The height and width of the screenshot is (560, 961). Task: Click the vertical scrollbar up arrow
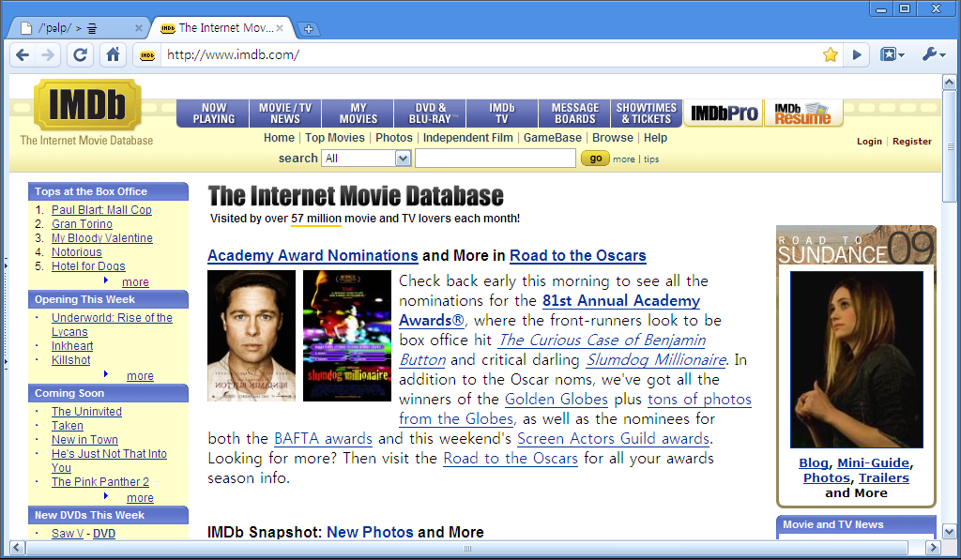pyautogui.click(x=949, y=83)
